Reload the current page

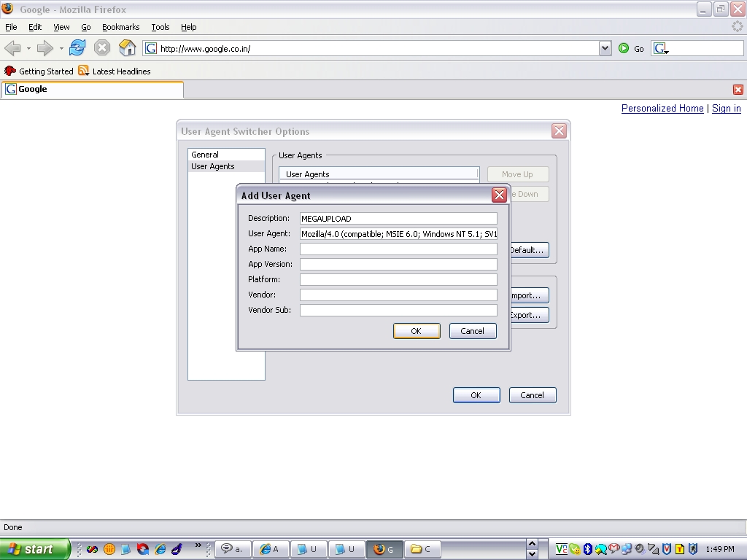point(77,48)
